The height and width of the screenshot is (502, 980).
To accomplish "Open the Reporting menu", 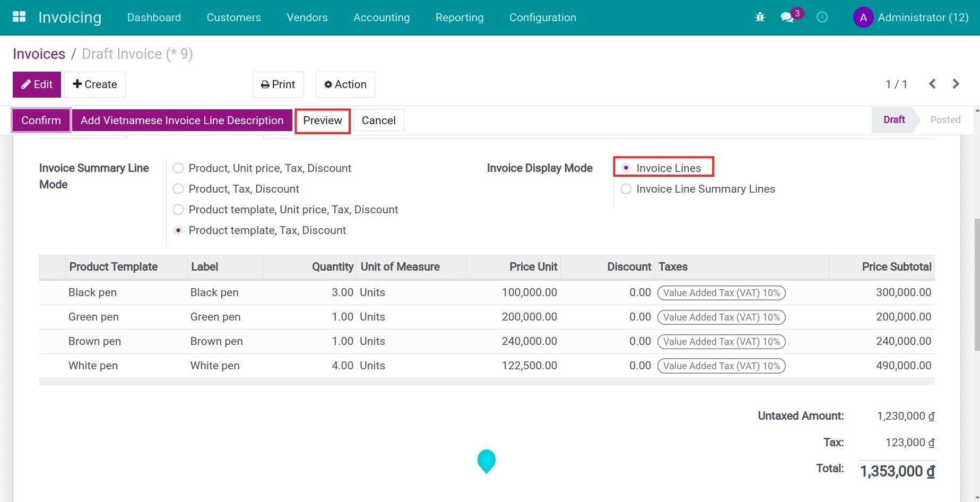I will (x=459, y=17).
